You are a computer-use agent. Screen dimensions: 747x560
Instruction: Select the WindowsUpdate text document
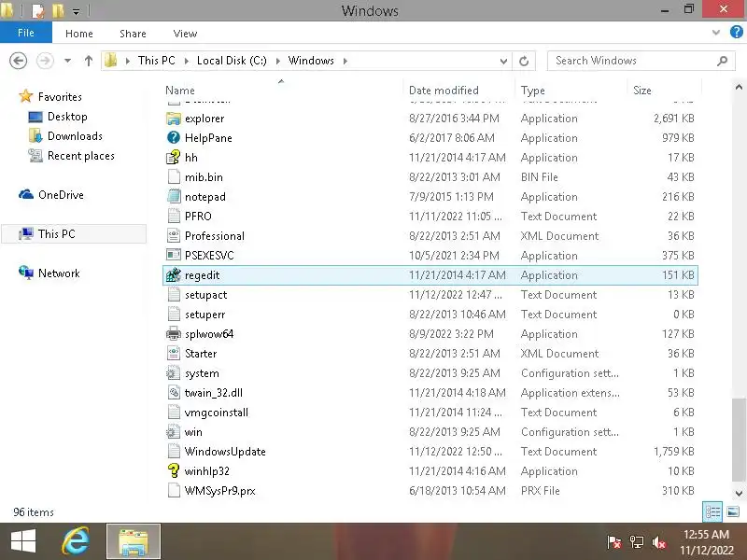(430, 452)
